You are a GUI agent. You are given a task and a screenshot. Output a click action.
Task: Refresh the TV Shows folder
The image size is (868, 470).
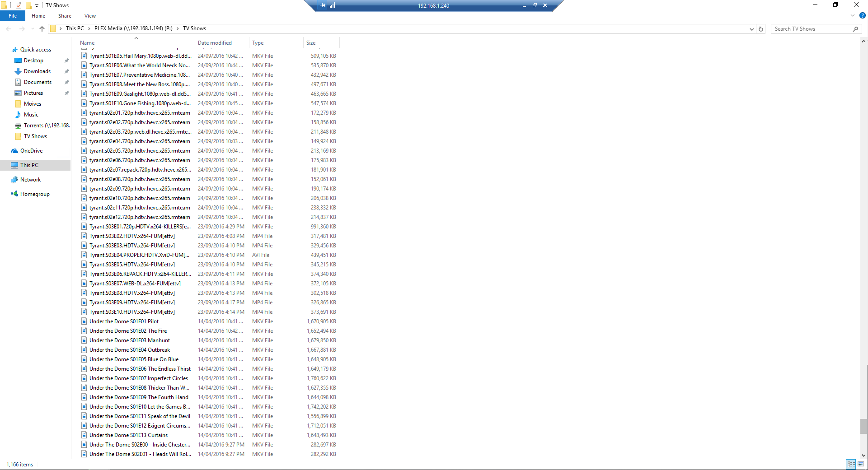pos(761,29)
